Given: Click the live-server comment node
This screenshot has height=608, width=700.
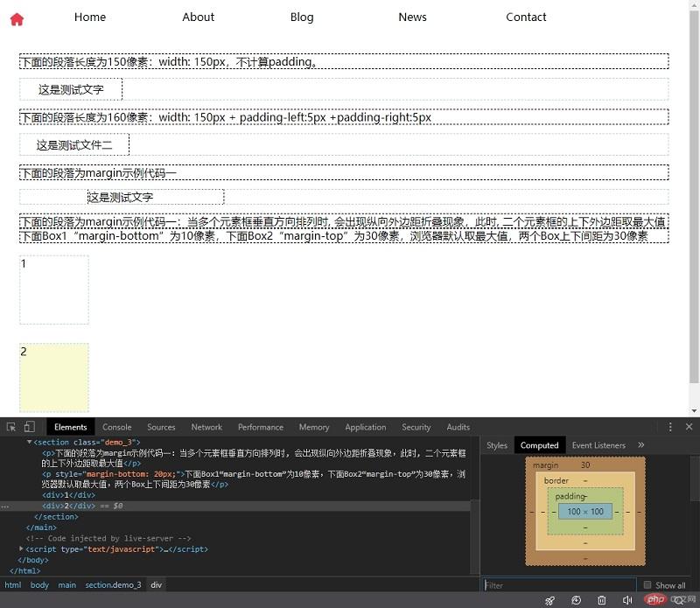Looking at the screenshot, I should (x=108, y=538).
